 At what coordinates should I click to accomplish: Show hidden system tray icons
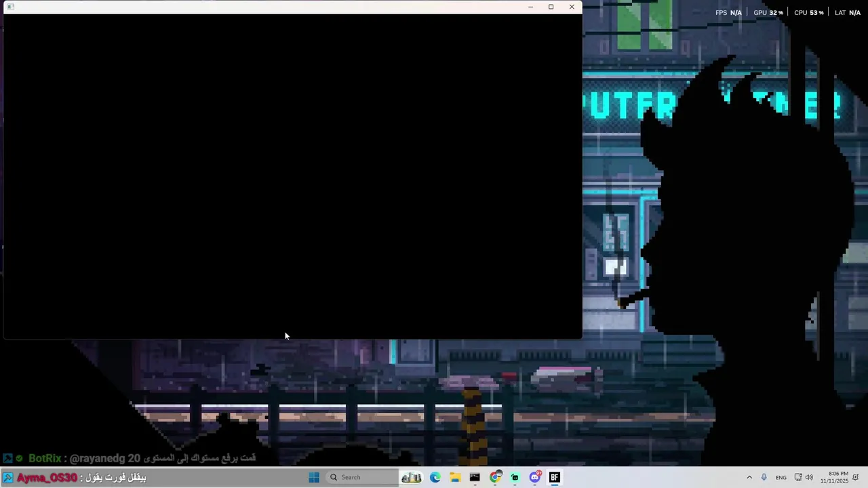click(x=749, y=477)
